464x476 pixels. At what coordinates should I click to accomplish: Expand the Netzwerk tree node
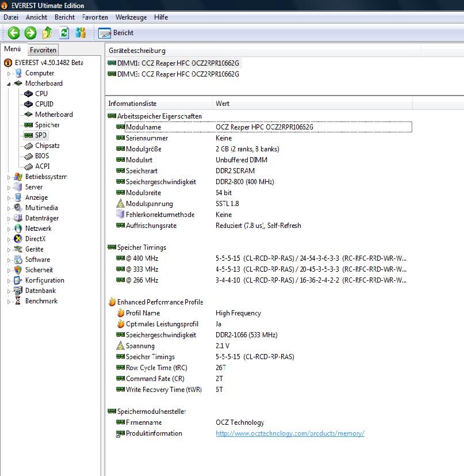(x=9, y=229)
